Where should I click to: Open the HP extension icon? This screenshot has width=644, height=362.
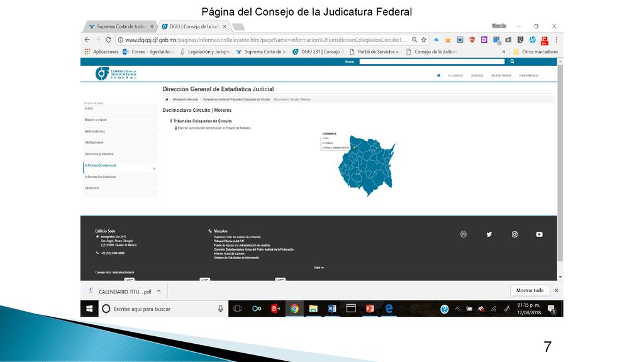point(532,40)
